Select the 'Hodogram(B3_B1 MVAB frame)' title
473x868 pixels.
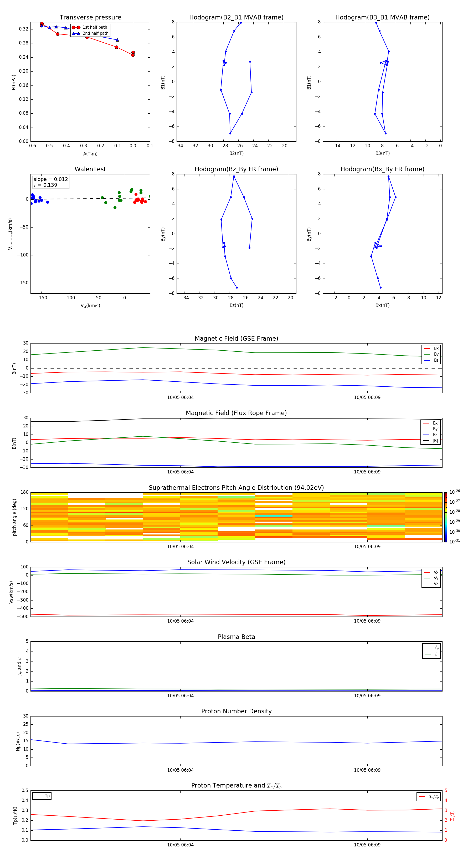coord(382,18)
